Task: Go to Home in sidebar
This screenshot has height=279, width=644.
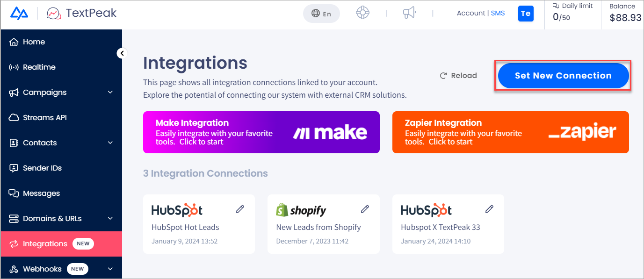Action: (61, 42)
